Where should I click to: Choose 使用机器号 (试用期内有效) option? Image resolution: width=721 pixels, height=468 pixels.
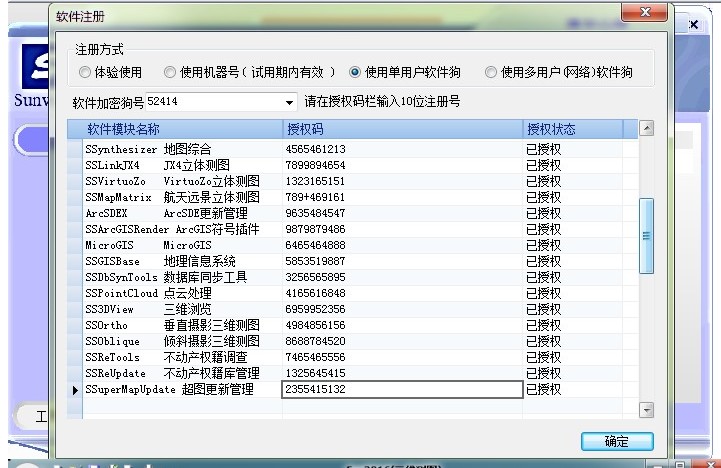[x=170, y=72]
